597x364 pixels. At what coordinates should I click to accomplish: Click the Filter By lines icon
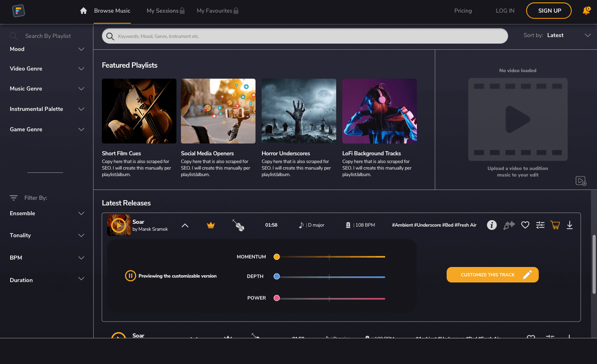click(x=13, y=198)
